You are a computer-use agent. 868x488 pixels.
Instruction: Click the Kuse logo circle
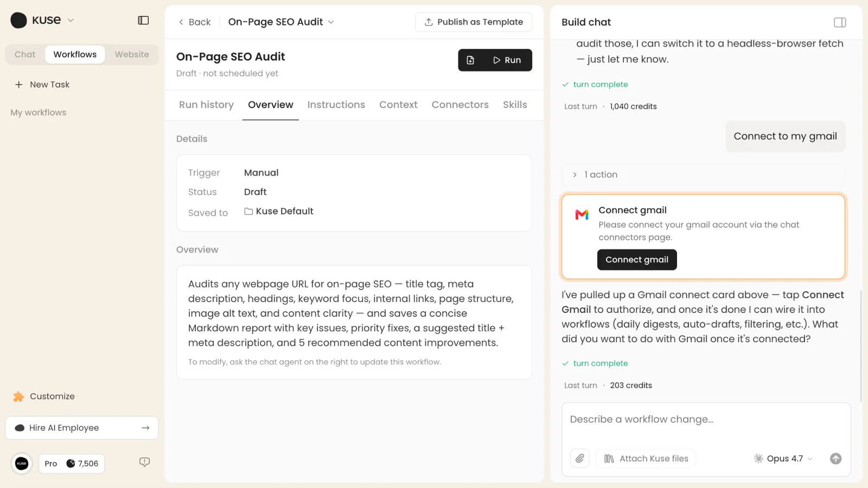click(x=18, y=20)
